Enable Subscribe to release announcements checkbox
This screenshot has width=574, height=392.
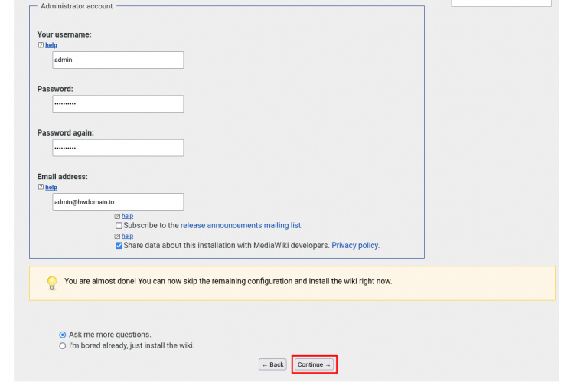119,226
